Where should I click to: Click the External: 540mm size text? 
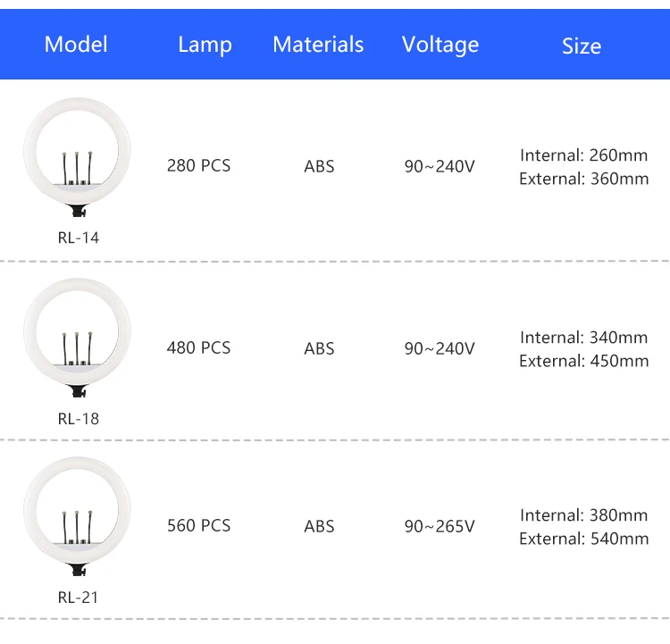(x=583, y=539)
